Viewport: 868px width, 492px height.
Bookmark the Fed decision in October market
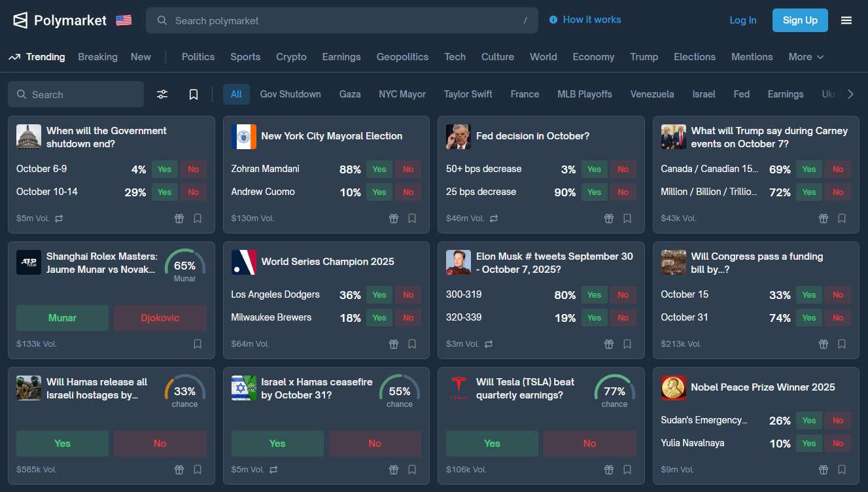[x=627, y=219]
